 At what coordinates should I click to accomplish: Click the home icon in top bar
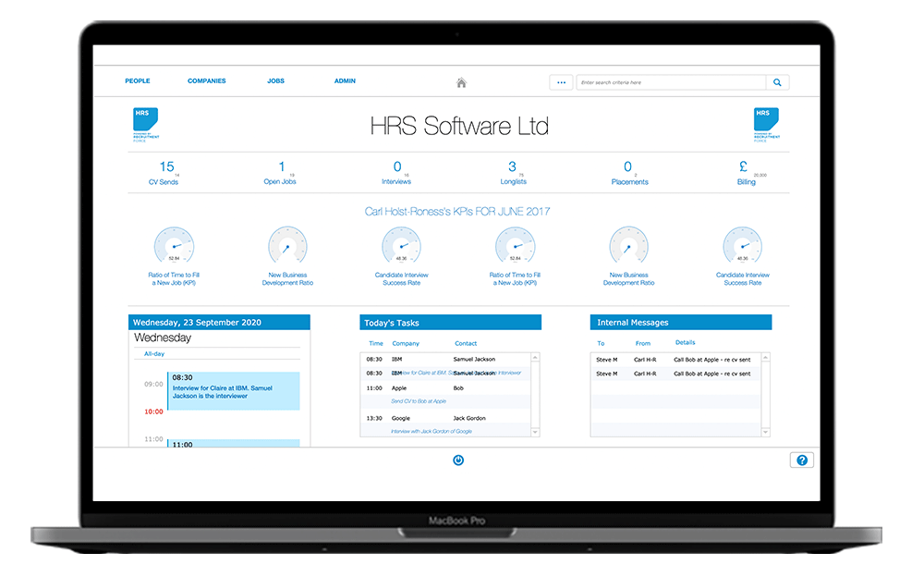coord(461,82)
